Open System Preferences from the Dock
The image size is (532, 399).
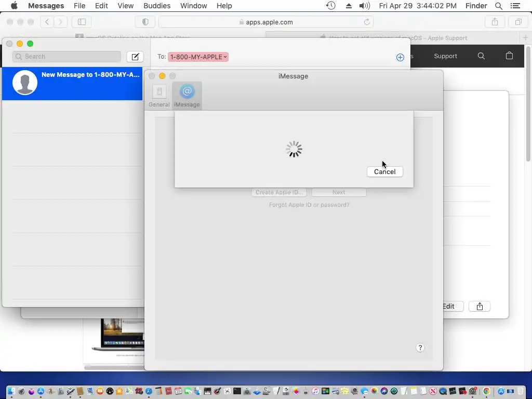click(x=472, y=391)
